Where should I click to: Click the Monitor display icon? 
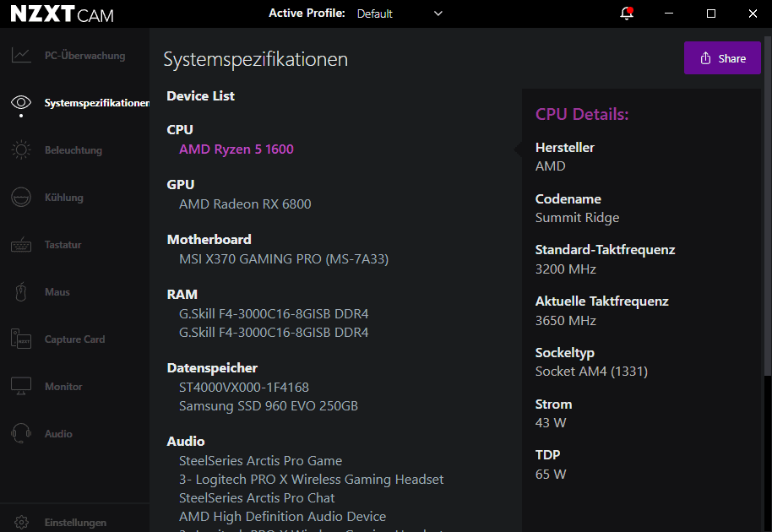pos(21,386)
